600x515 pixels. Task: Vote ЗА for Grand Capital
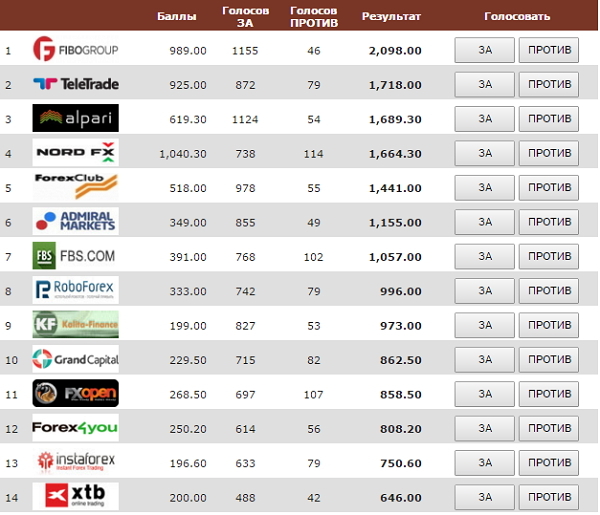tap(484, 360)
